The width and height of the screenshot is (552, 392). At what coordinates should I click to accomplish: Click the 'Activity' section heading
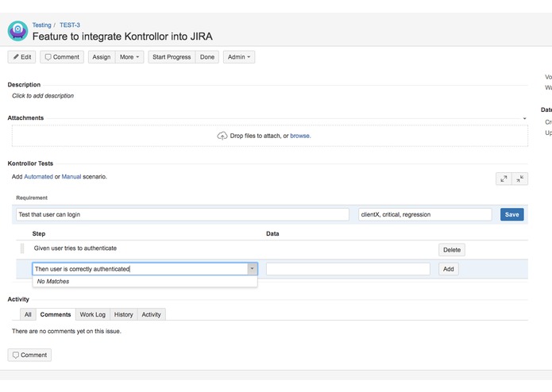tap(18, 299)
